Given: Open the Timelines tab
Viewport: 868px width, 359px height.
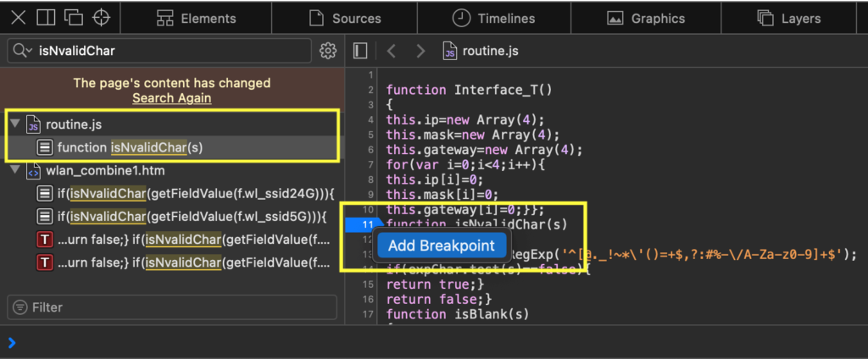Looking at the screenshot, I should pyautogui.click(x=493, y=19).
